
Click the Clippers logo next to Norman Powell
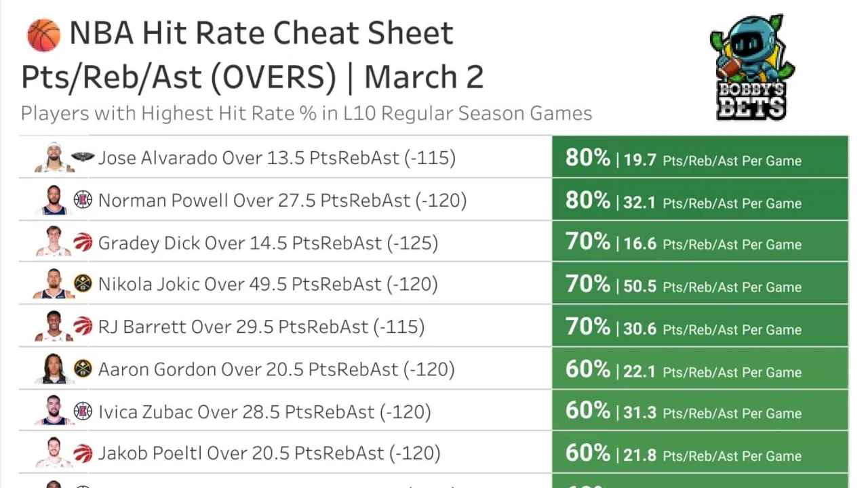(x=83, y=200)
